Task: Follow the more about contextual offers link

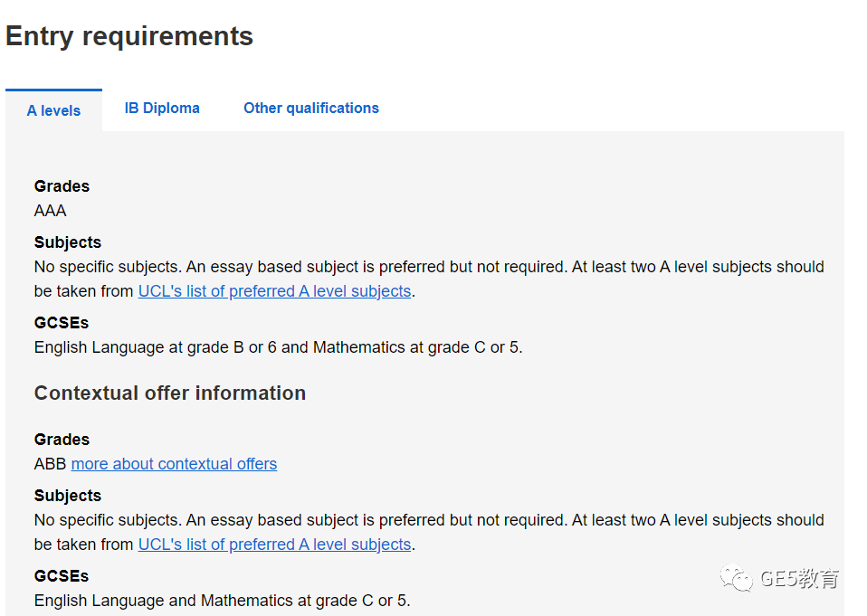Action: pos(174,464)
